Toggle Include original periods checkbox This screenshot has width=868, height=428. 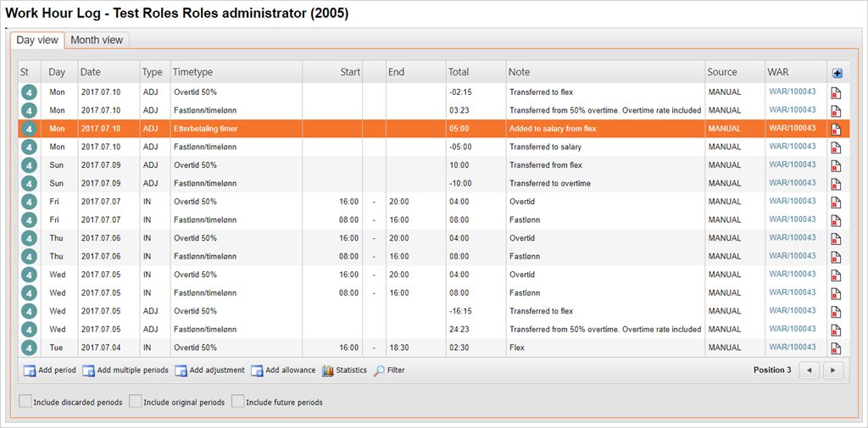point(136,402)
